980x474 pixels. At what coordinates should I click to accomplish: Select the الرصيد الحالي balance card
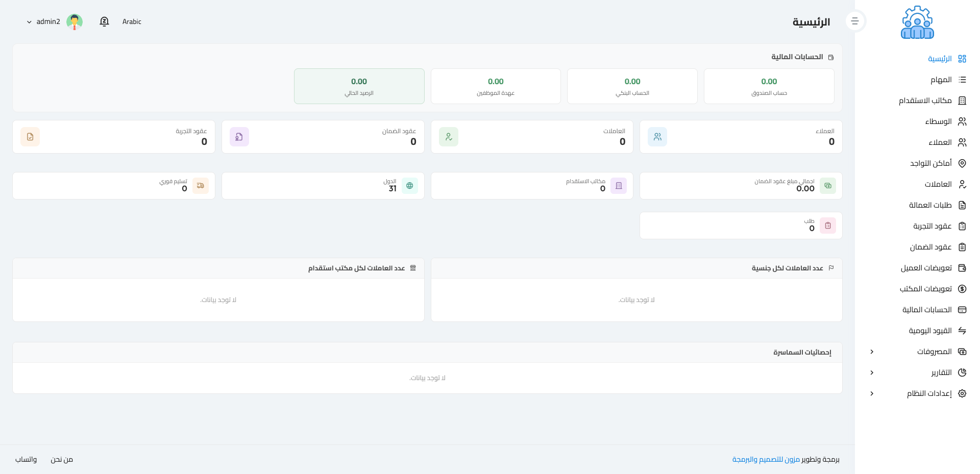tap(359, 86)
